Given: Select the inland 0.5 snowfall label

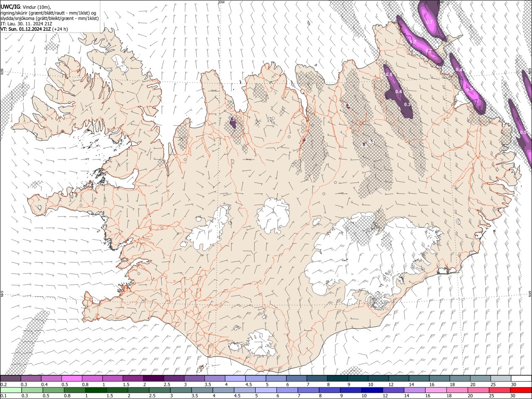Looking at the screenshot, I should (x=389, y=74).
